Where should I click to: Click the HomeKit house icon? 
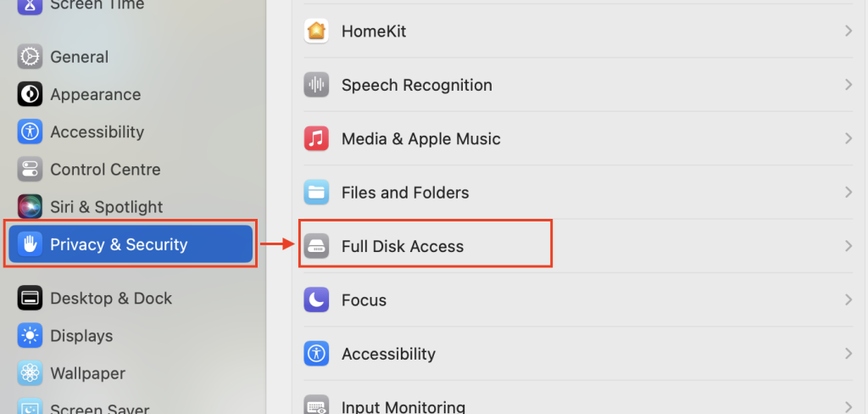coord(316,31)
